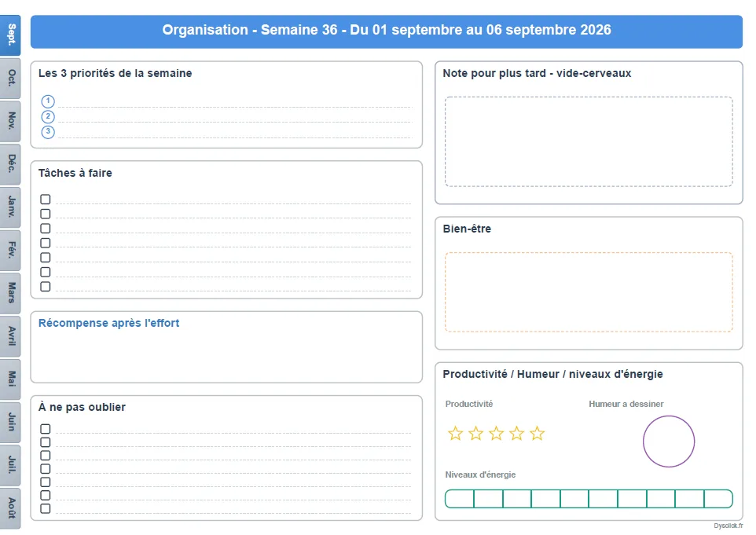Click the purple mood drawing circle
Image resolution: width=756 pixels, height=535 pixels.
[x=668, y=442]
